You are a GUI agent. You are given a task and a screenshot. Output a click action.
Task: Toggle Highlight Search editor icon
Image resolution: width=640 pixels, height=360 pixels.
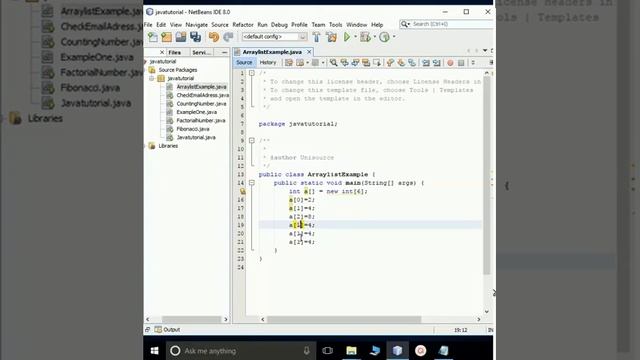point(366,62)
